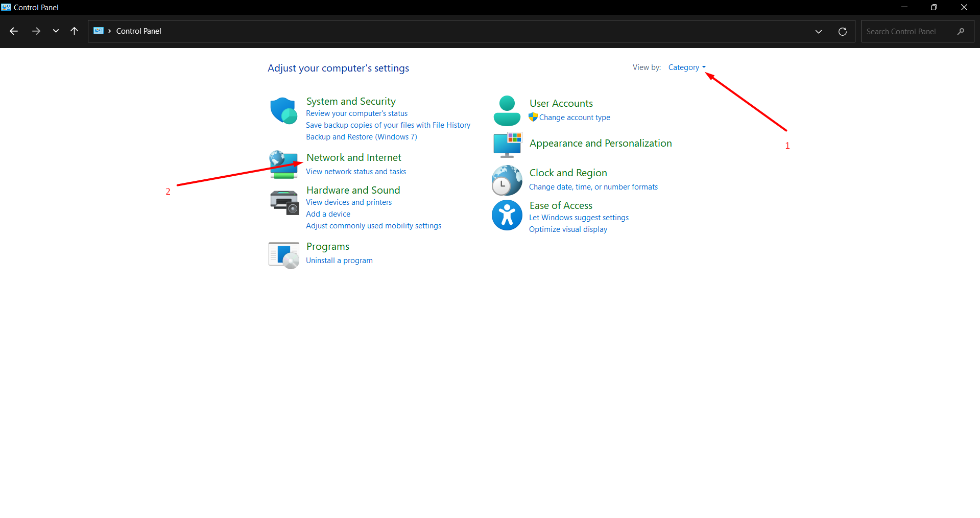Open Backup and Restore (Windows 7)
This screenshot has width=980, height=518.
coord(362,137)
